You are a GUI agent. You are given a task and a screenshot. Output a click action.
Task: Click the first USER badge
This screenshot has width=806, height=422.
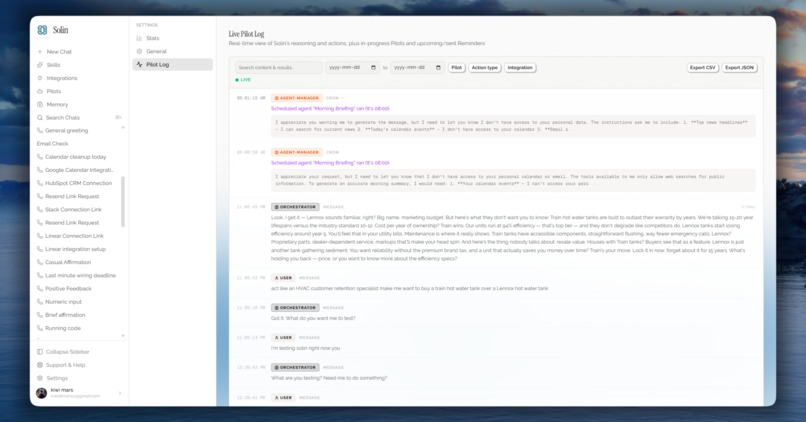pos(283,278)
